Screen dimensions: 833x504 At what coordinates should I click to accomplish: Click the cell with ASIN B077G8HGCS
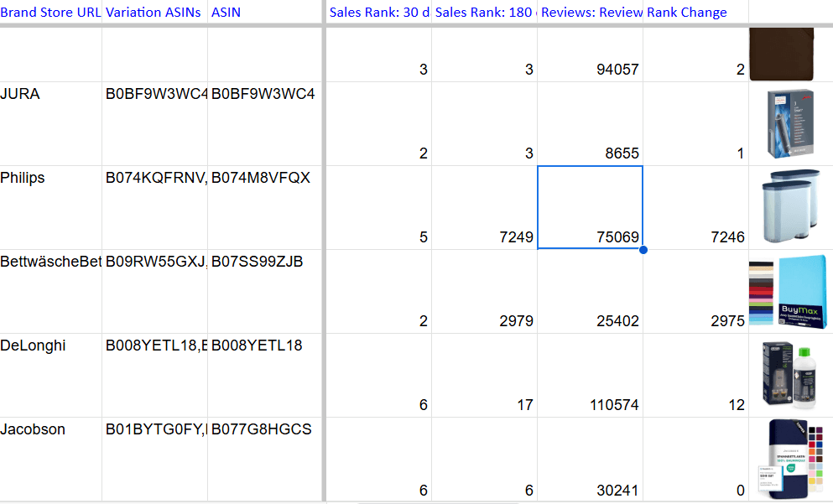click(264, 459)
